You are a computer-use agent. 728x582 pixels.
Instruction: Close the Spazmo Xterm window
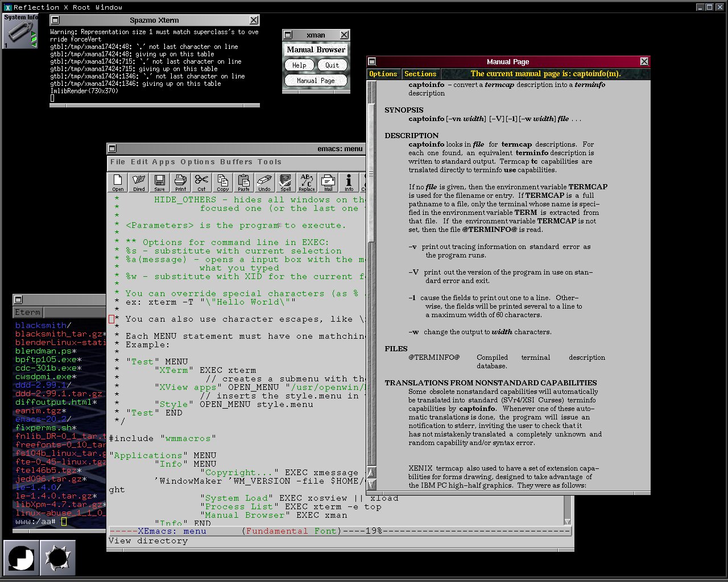[x=254, y=20]
